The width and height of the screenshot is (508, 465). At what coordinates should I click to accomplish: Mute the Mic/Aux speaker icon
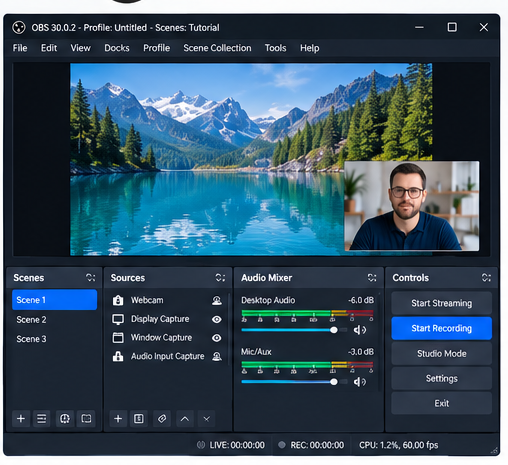coord(359,382)
